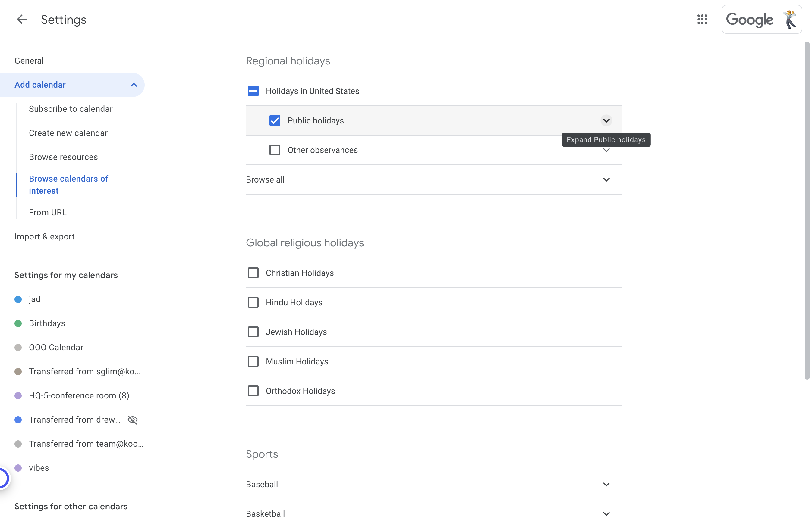This screenshot has width=812, height=518.
Task: Expand the Public holidays row chevron
Action: click(606, 121)
